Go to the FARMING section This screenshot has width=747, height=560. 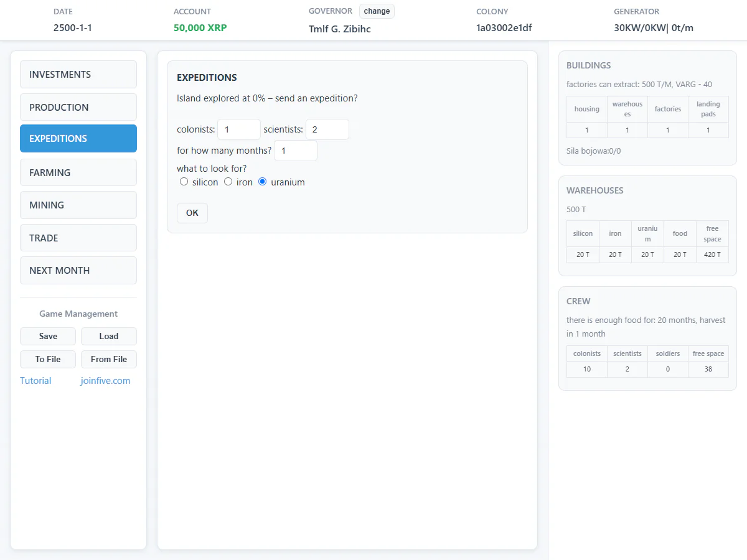pyautogui.click(x=78, y=172)
